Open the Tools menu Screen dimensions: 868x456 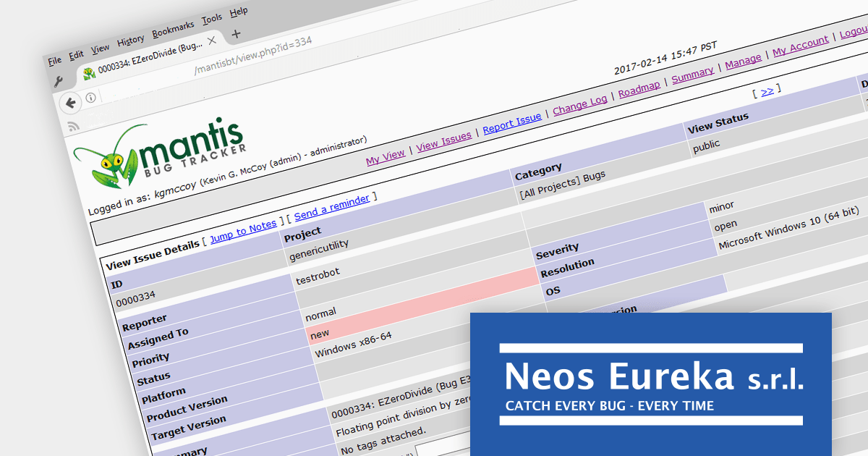coord(212,19)
